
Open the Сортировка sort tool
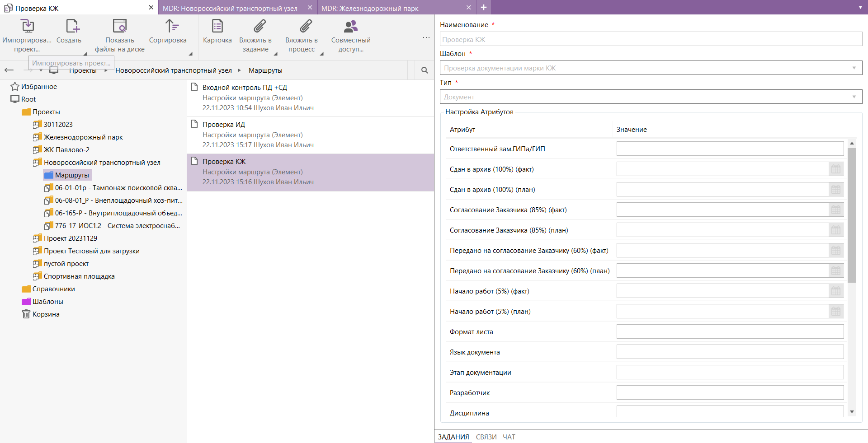[172, 26]
